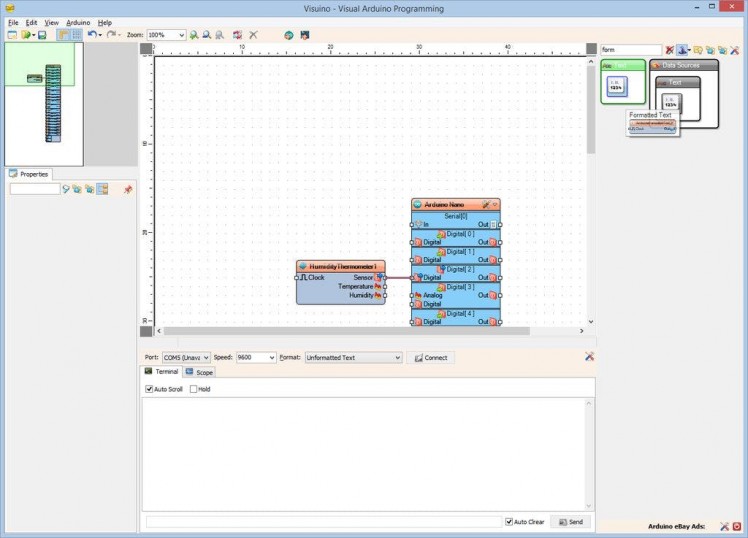Open the Format dropdown showing Unformatted Text

pyautogui.click(x=397, y=357)
